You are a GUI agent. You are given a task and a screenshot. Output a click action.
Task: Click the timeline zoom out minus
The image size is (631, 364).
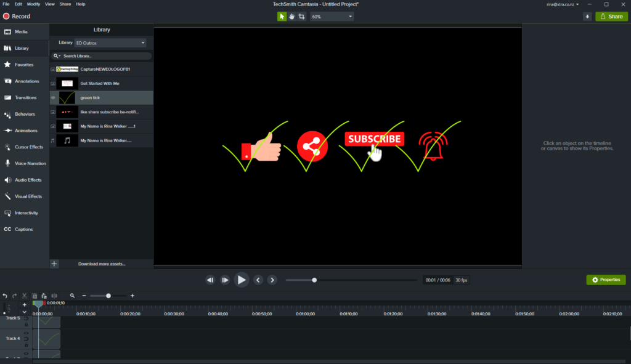84,296
